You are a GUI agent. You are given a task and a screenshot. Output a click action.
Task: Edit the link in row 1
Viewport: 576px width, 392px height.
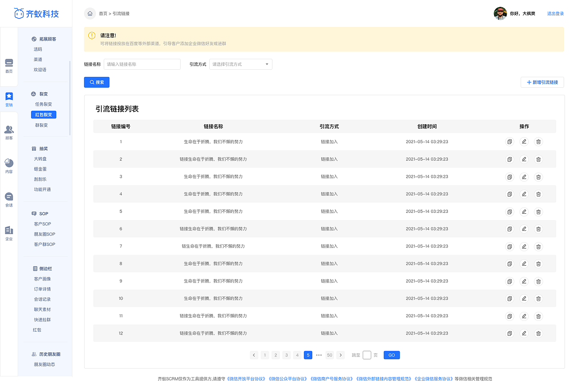click(x=524, y=142)
